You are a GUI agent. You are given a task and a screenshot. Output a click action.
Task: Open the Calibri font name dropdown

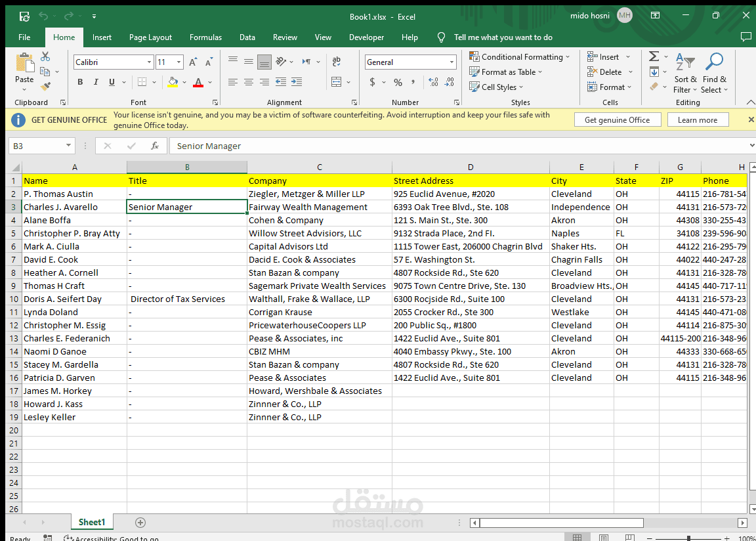click(149, 62)
